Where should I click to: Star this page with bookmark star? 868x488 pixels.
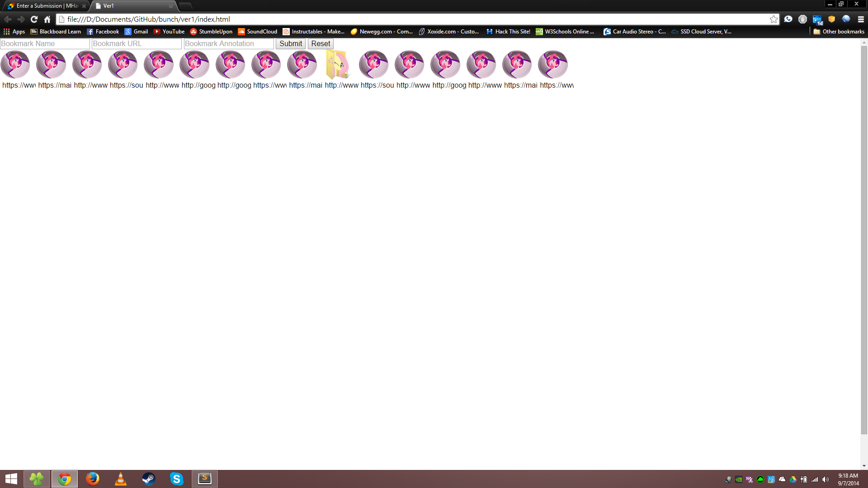point(774,19)
